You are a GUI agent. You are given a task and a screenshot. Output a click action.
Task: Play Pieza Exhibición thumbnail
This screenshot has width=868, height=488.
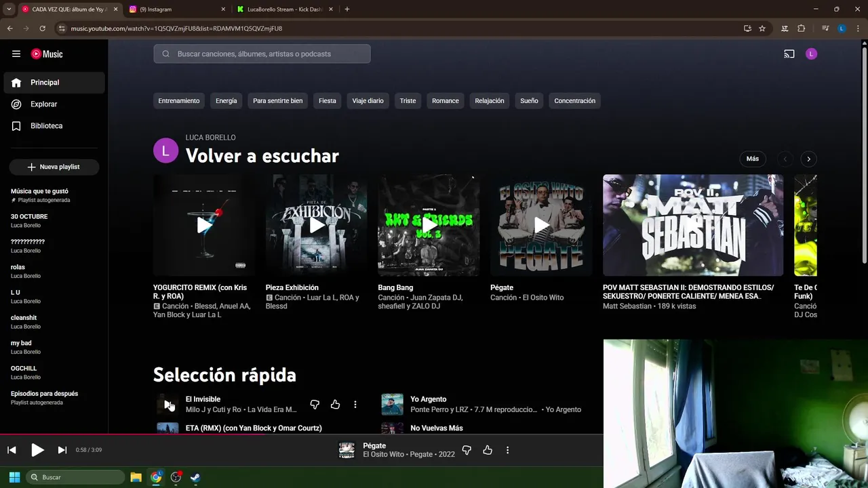[317, 225]
